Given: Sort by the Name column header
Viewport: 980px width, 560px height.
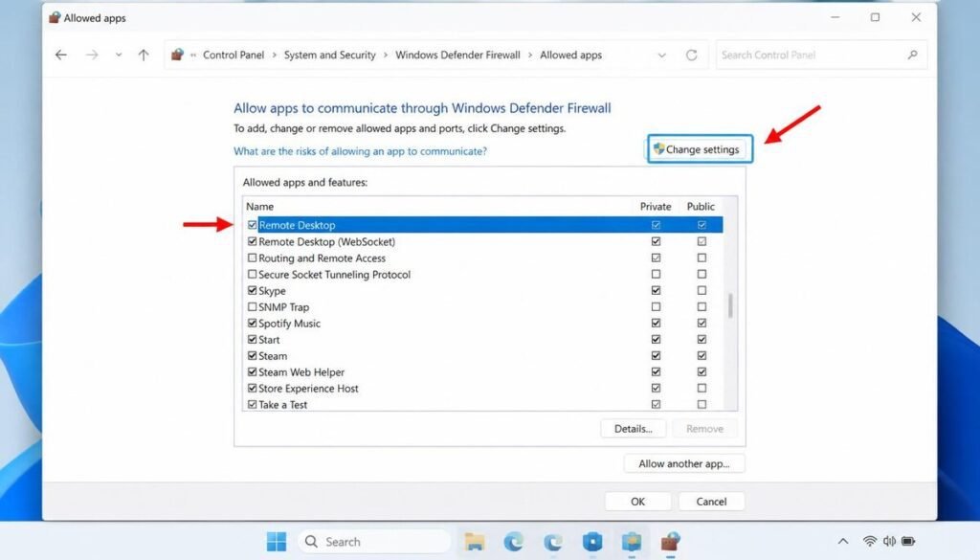Looking at the screenshot, I should click(259, 206).
